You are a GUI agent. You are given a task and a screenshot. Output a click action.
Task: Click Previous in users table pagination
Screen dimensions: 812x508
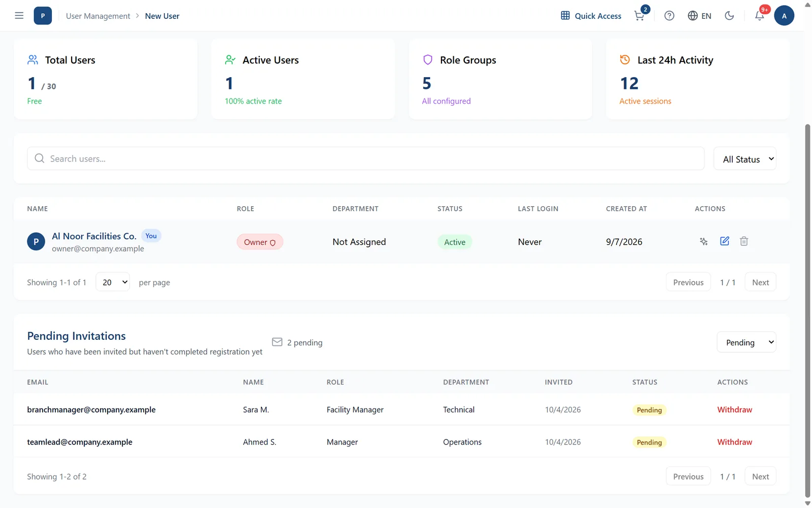688,282
